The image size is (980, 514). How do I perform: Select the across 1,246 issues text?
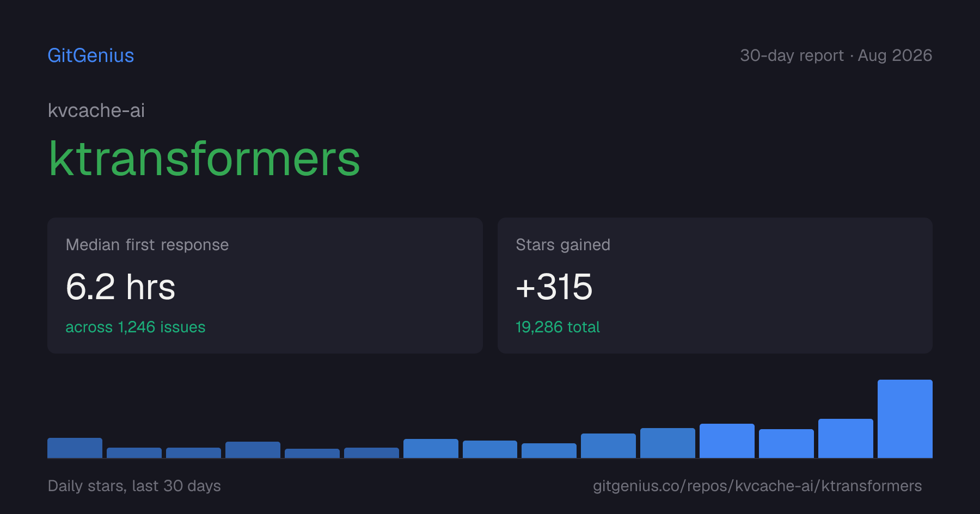[x=136, y=327]
